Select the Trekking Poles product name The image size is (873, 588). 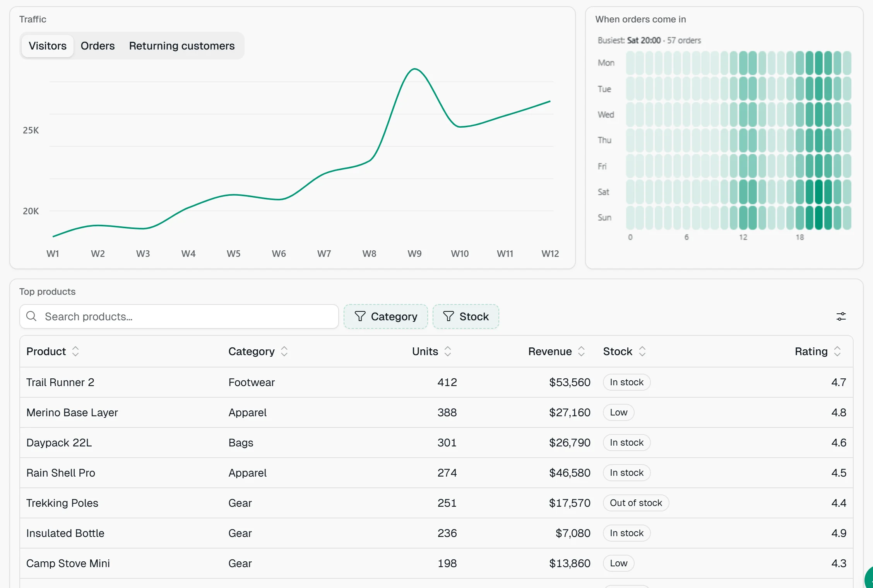(x=62, y=503)
